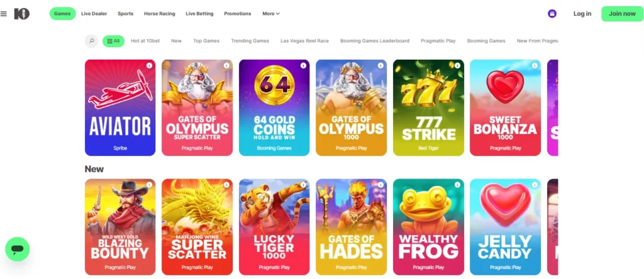644x279 pixels.
Task: Open the Lucky Tiger 1000 game
Action: click(274, 227)
